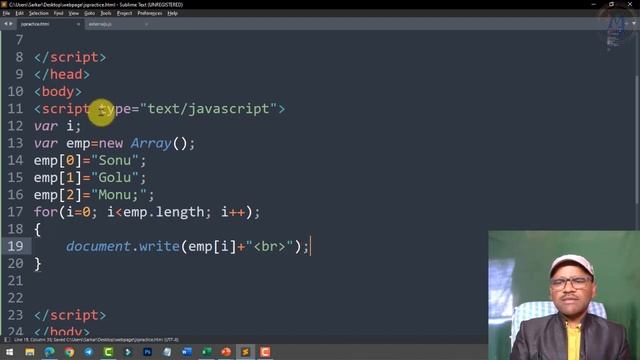This screenshot has width=640, height=360.
Task: Click the emp[1]="Golu"; line
Action: coord(90,178)
